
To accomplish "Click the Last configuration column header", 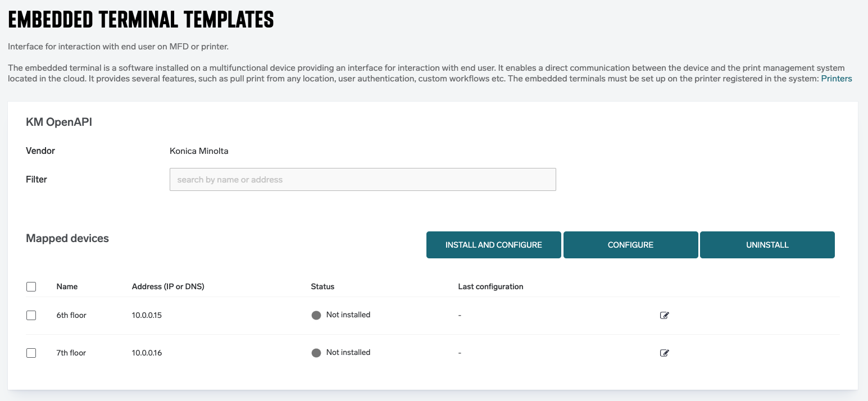I will coord(490,286).
